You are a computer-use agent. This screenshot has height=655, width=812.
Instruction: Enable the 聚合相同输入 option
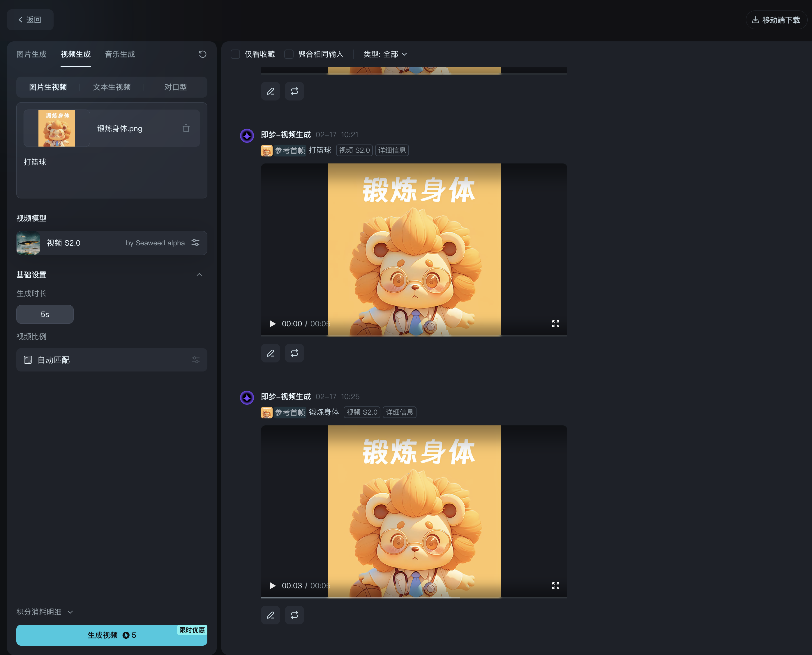(x=289, y=54)
